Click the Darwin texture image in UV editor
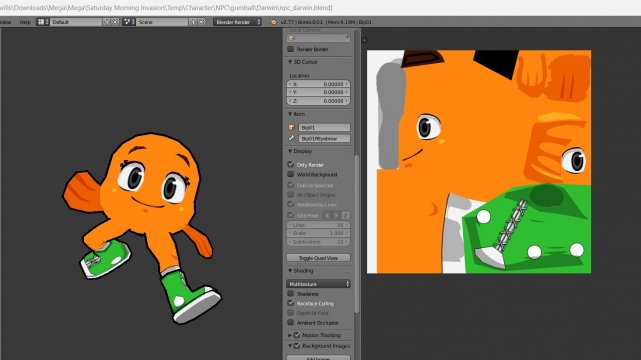641x360 pixels. click(x=479, y=162)
